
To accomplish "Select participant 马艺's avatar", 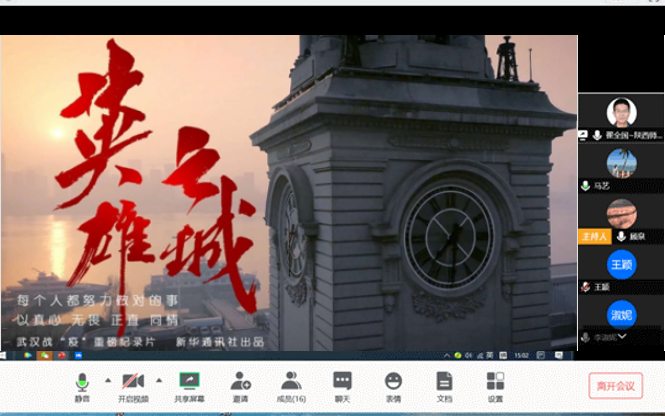I will [621, 162].
